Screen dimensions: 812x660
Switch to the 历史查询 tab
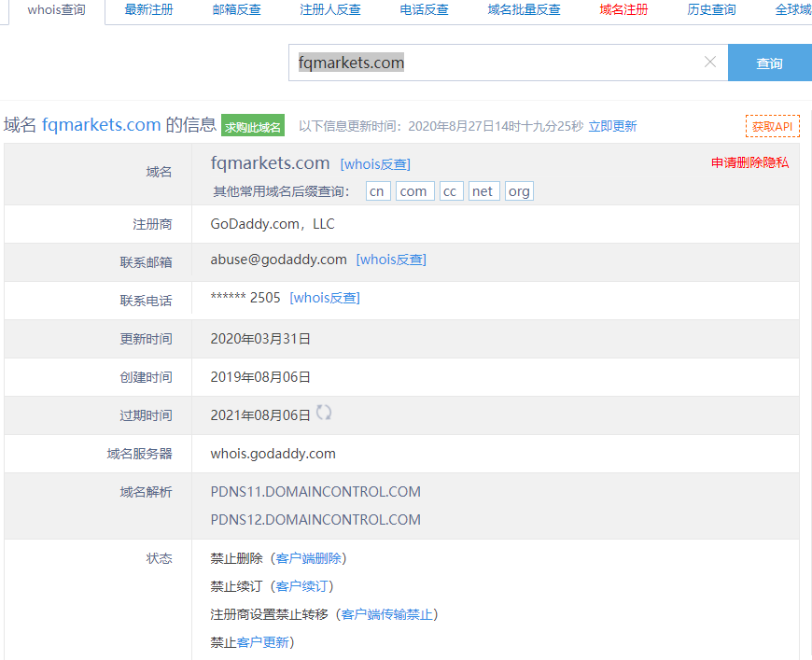711,10
